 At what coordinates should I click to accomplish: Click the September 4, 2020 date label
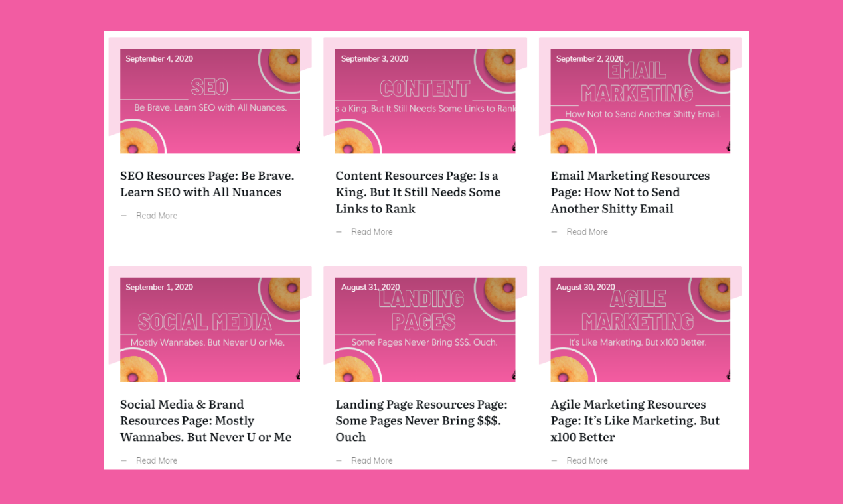159,58
